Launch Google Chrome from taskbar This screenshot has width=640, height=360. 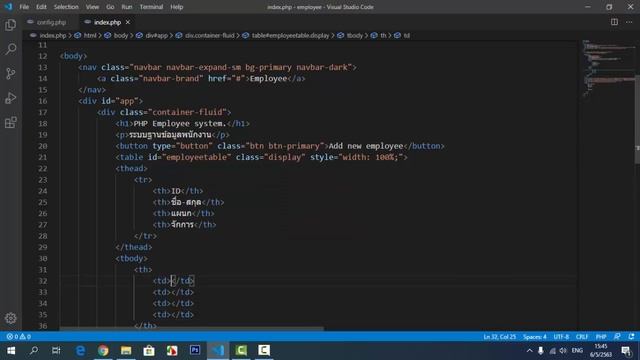[x=103, y=351]
